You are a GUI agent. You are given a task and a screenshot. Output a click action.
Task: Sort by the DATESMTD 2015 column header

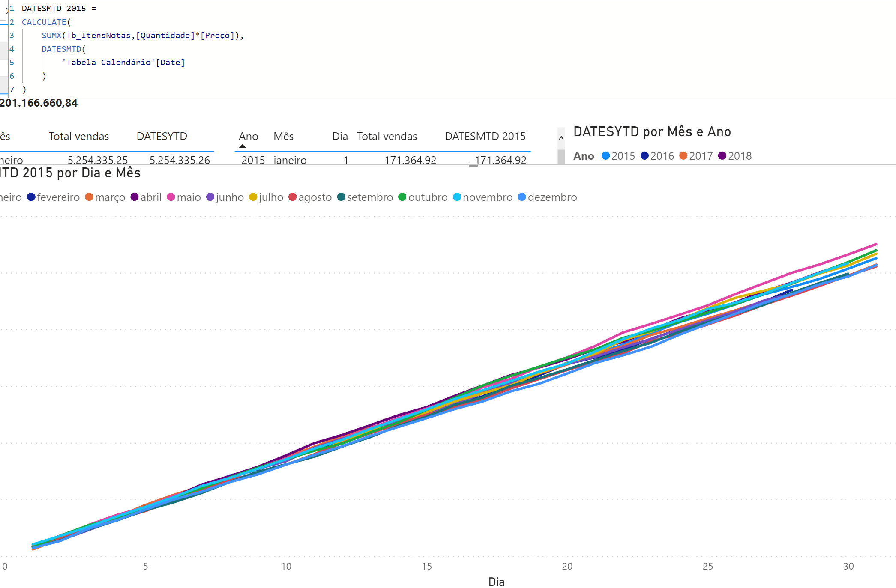coord(485,136)
